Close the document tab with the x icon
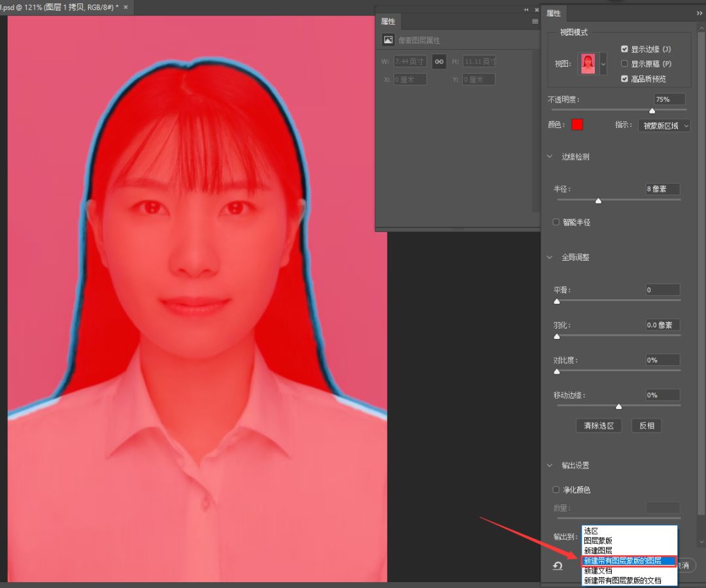The image size is (706, 588). click(x=125, y=7)
